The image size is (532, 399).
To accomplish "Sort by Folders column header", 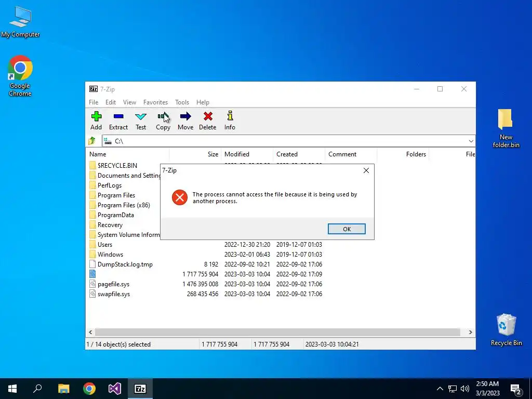I will pyautogui.click(x=403, y=154).
